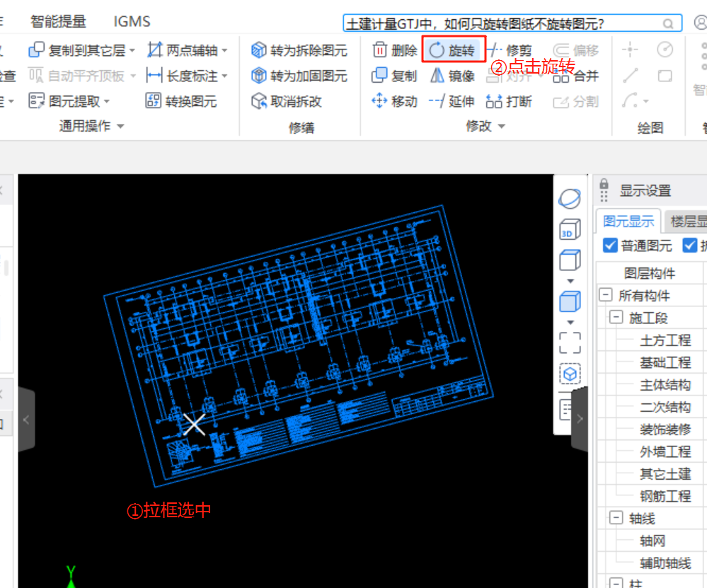The image size is (707, 588).
Task: Select the 长度标注 length dimension tool
Action: click(x=183, y=76)
